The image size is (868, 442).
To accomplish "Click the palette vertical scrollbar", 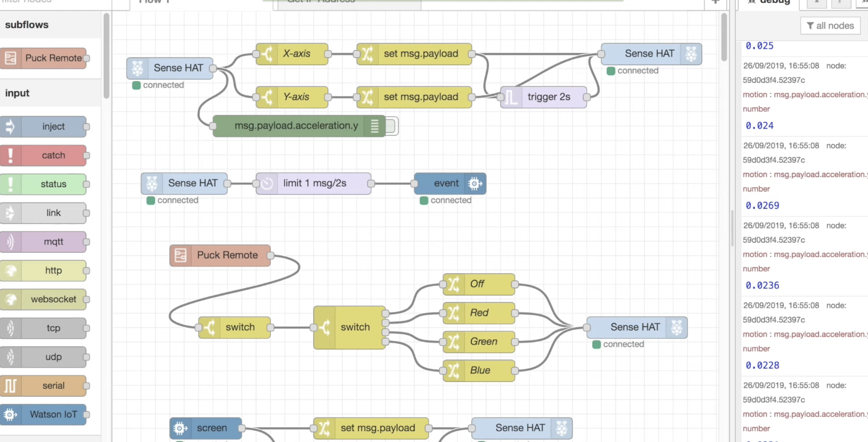I will click(106, 56).
